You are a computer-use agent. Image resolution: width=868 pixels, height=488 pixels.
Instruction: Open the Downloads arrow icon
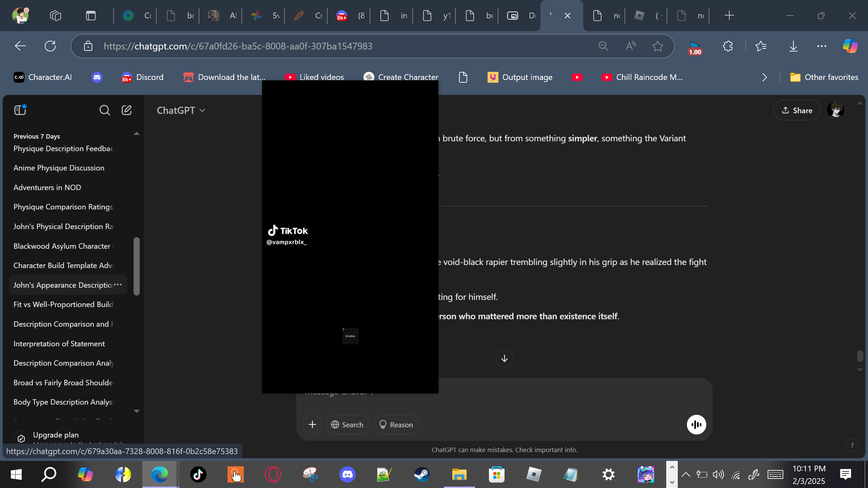(793, 46)
